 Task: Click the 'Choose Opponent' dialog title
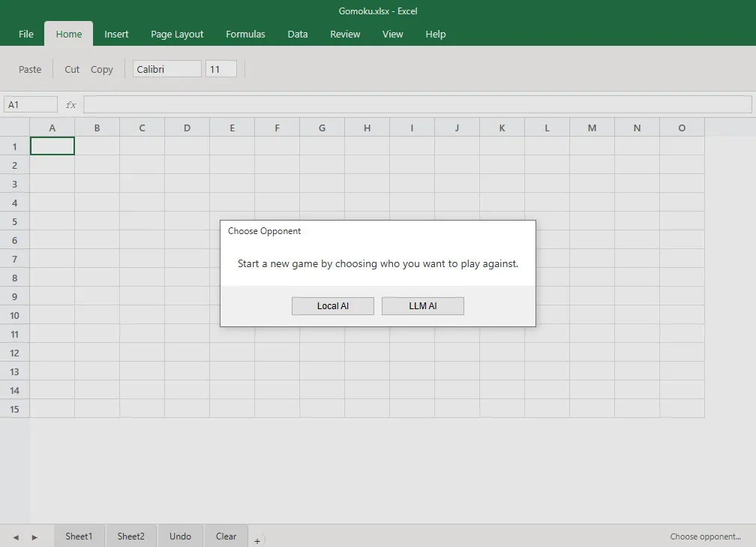264,231
